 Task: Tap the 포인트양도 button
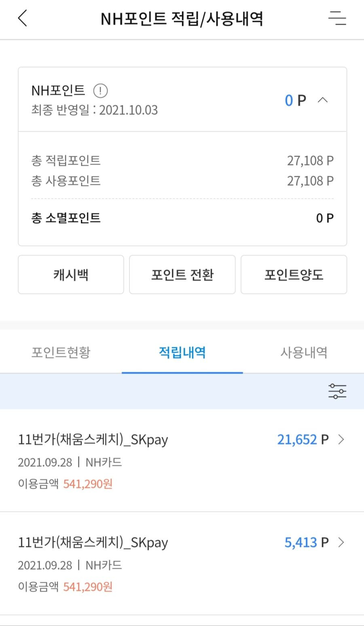(x=294, y=275)
